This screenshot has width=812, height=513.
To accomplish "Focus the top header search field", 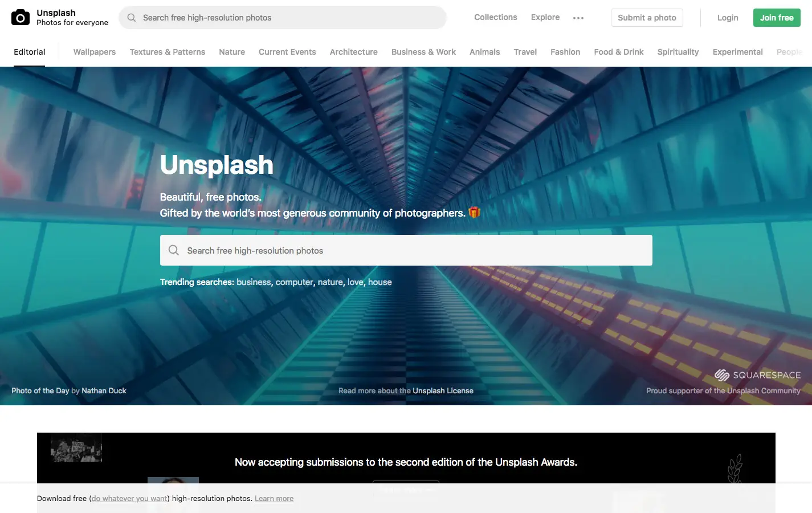I will [283, 18].
